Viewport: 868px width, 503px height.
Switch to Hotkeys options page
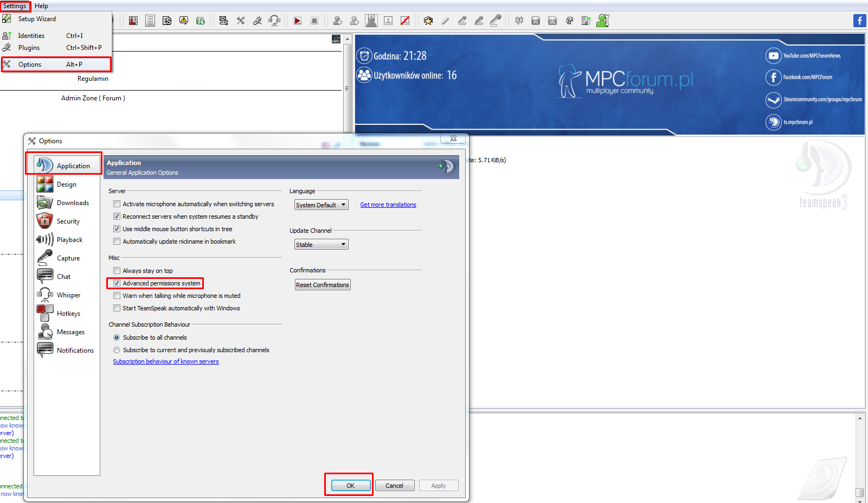point(67,314)
